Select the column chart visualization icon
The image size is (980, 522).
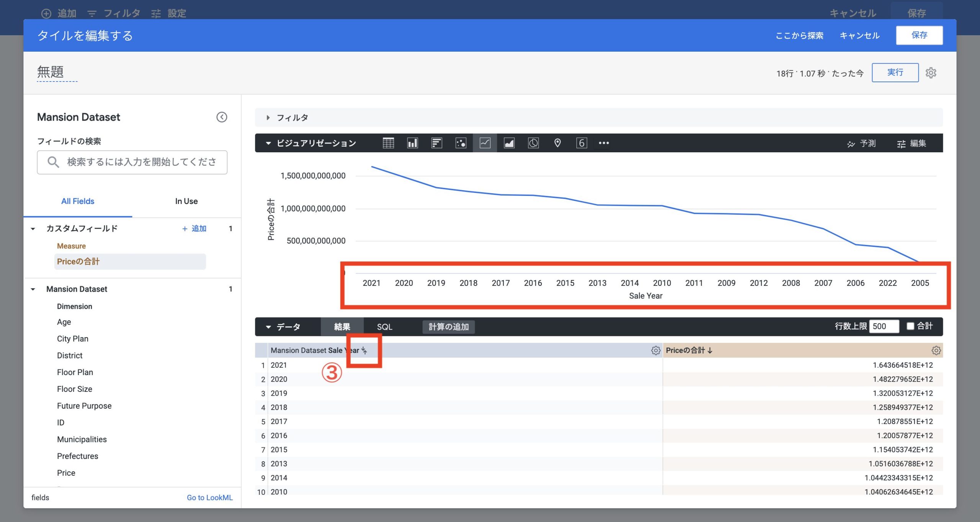click(x=412, y=143)
